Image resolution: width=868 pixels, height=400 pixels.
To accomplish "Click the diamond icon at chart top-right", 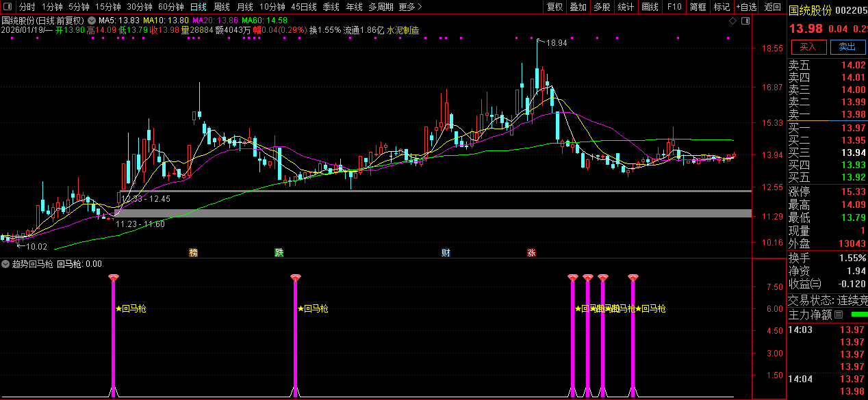I will point(733,21).
